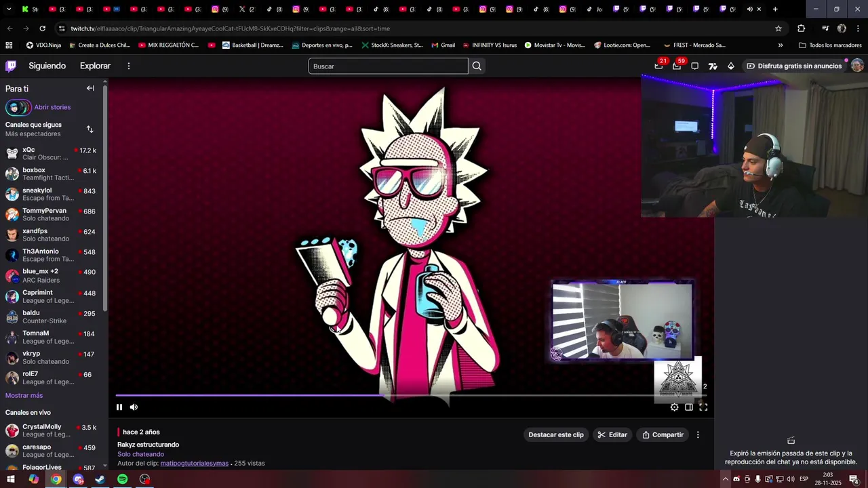Viewport: 868px width, 488px height.
Task: Open Abrir stories link
Action: click(x=52, y=107)
